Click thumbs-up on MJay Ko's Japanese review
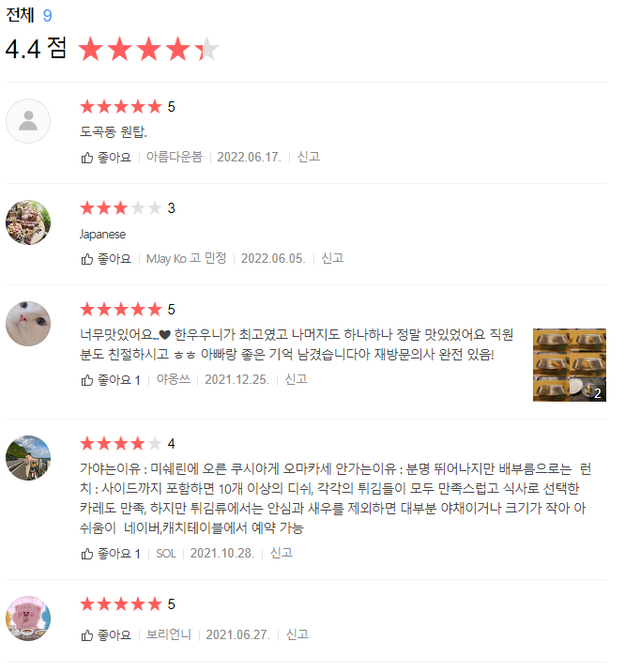 [106, 259]
